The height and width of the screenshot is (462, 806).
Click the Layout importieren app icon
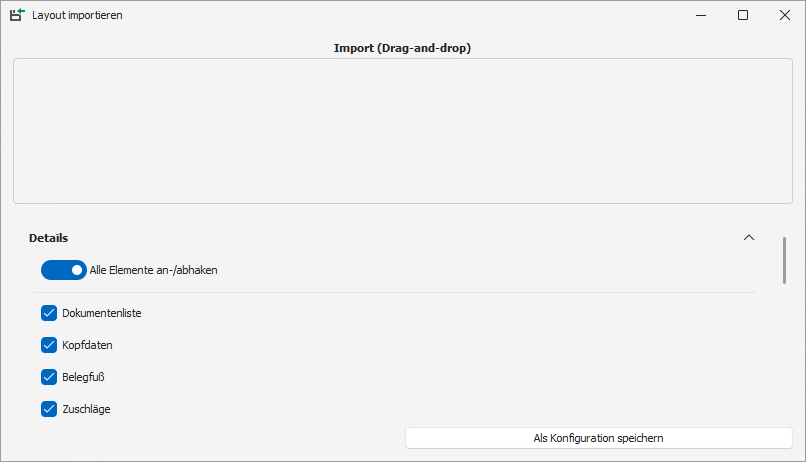tap(17, 15)
